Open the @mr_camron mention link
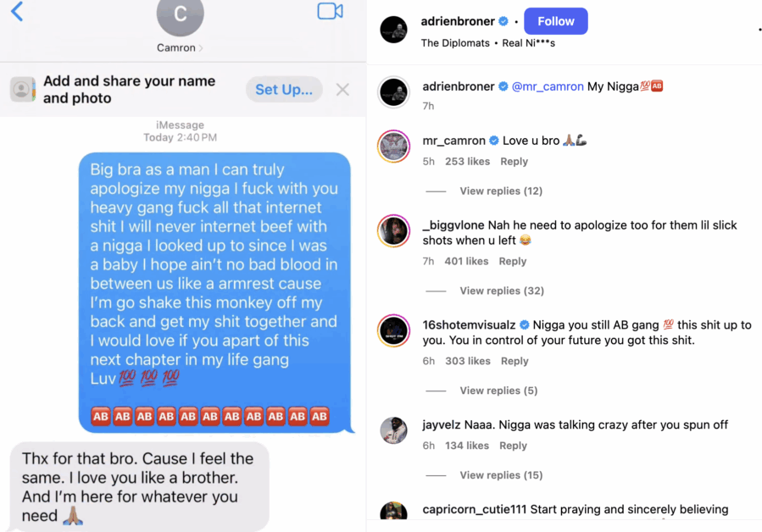This screenshot has width=762, height=532. pos(548,86)
